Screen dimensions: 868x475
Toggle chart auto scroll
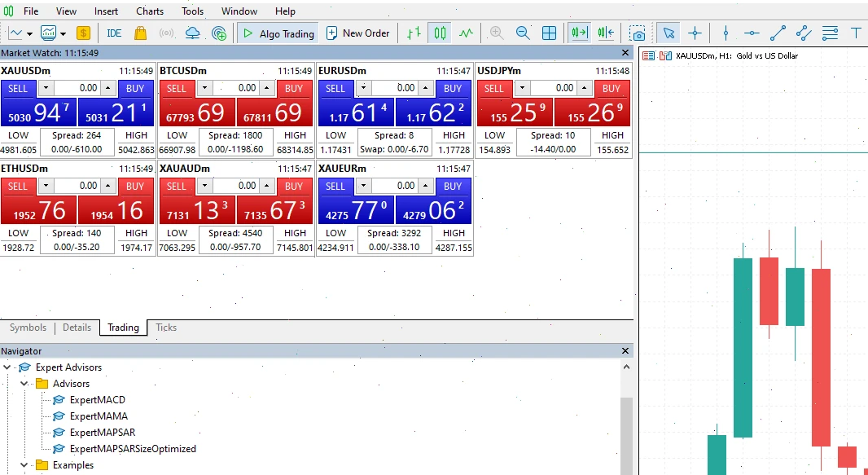click(580, 33)
